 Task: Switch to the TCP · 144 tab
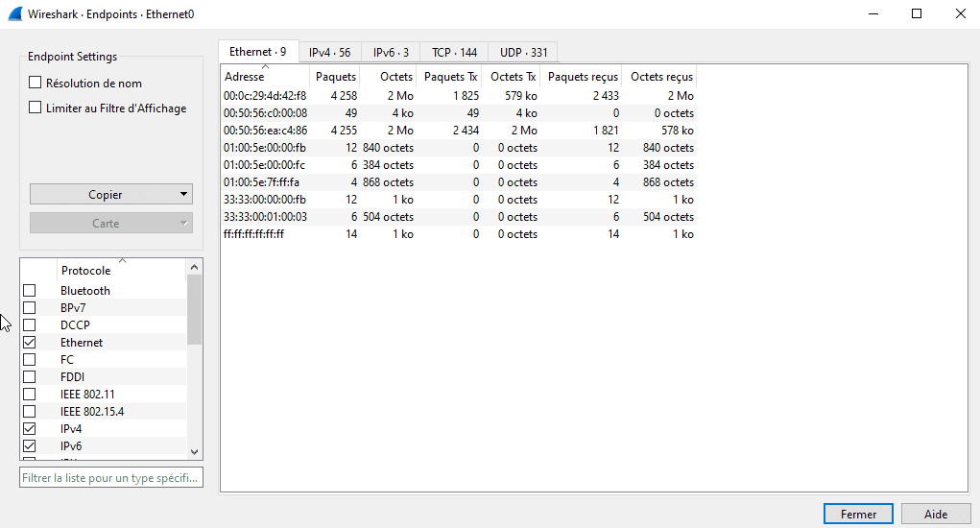(x=454, y=53)
